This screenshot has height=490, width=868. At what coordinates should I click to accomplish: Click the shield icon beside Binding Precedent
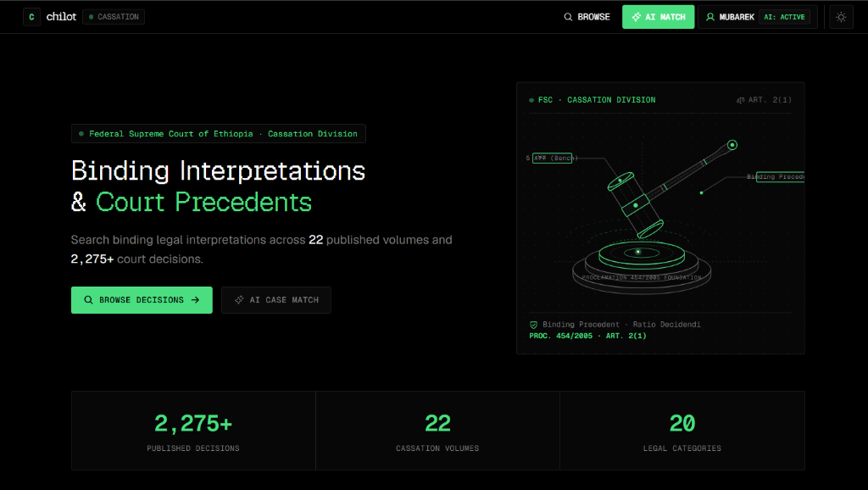click(x=534, y=325)
